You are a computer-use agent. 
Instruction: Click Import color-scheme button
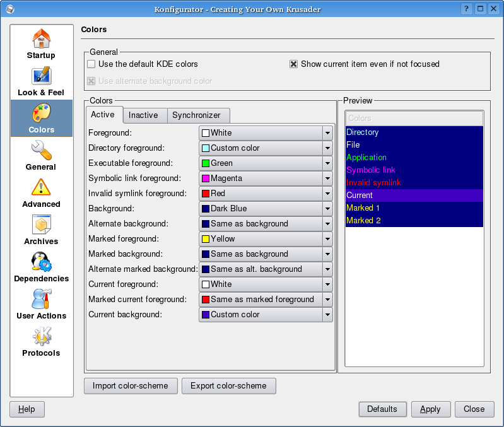[131, 386]
